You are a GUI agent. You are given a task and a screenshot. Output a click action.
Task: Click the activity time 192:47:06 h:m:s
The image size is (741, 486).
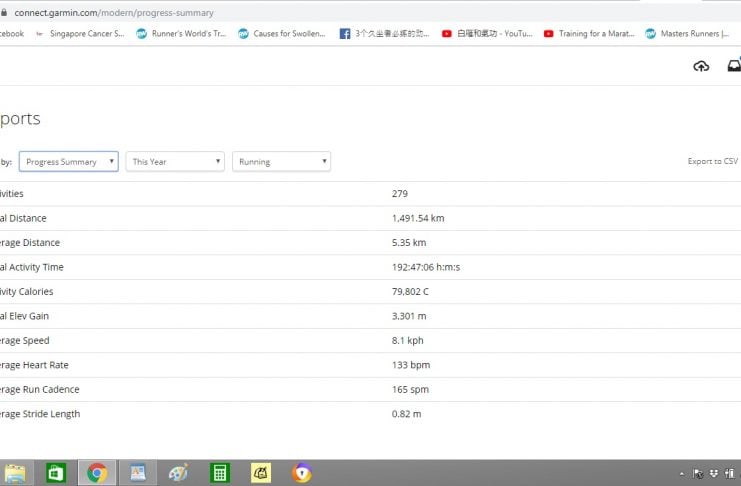[x=426, y=267]
